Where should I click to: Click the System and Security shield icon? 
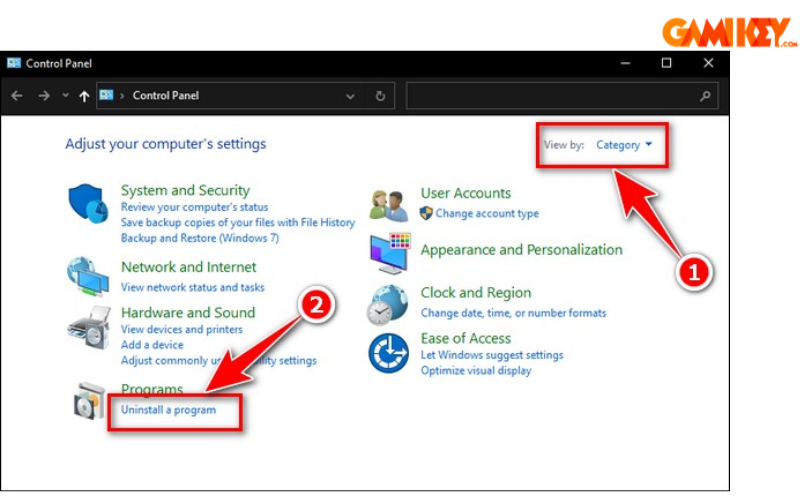click(x=87, y=203)
